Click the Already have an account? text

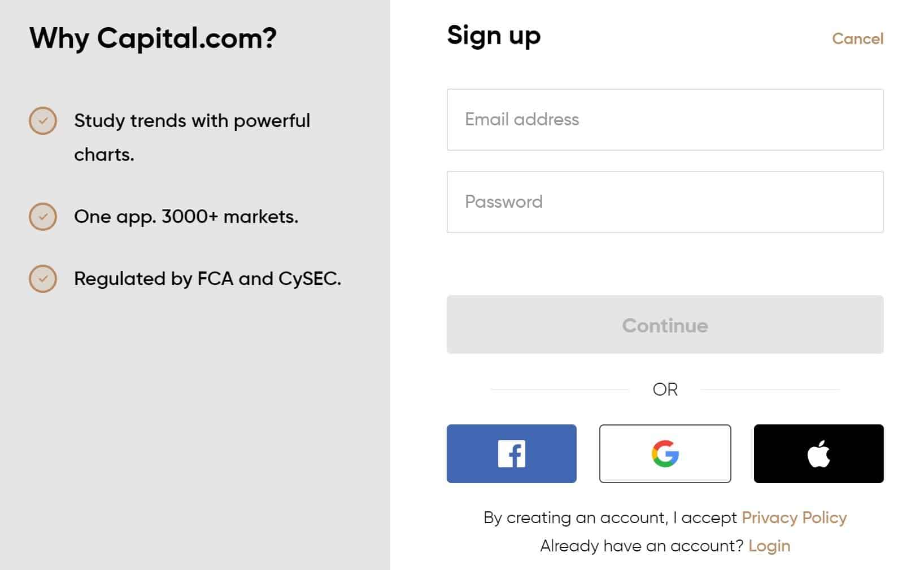click(642, 546)
